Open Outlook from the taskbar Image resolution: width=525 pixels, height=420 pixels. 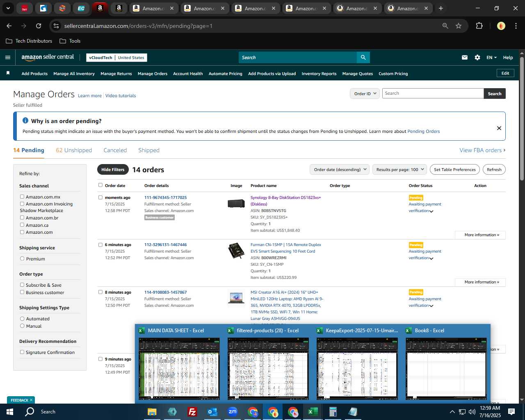pos(212,412)
